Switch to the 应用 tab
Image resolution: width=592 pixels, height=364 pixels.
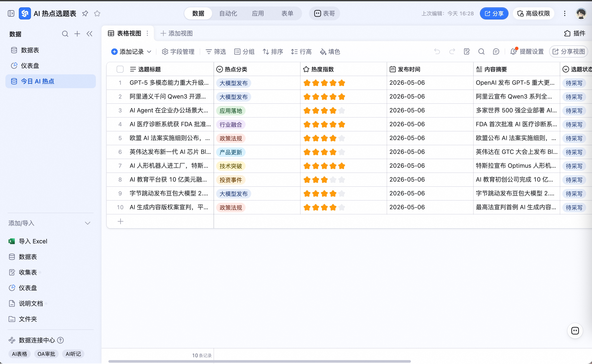click(x=258, y=13)
